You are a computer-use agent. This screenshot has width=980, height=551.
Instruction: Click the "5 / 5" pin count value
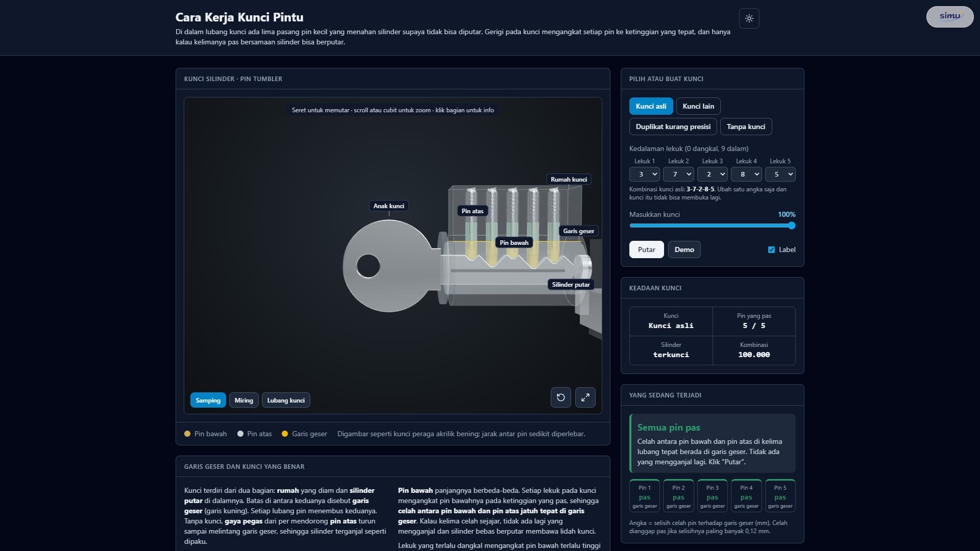[x=754, y=325]
